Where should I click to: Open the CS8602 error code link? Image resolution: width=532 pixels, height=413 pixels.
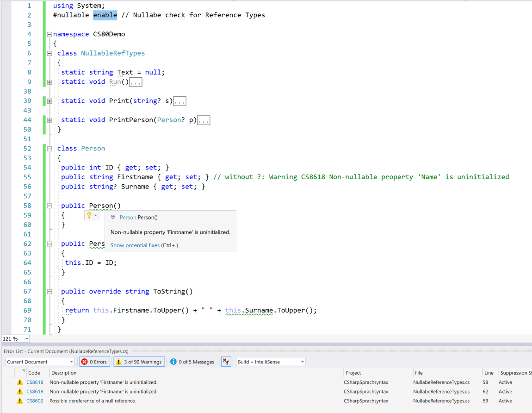pyautogui.click(x=35, y=401)
